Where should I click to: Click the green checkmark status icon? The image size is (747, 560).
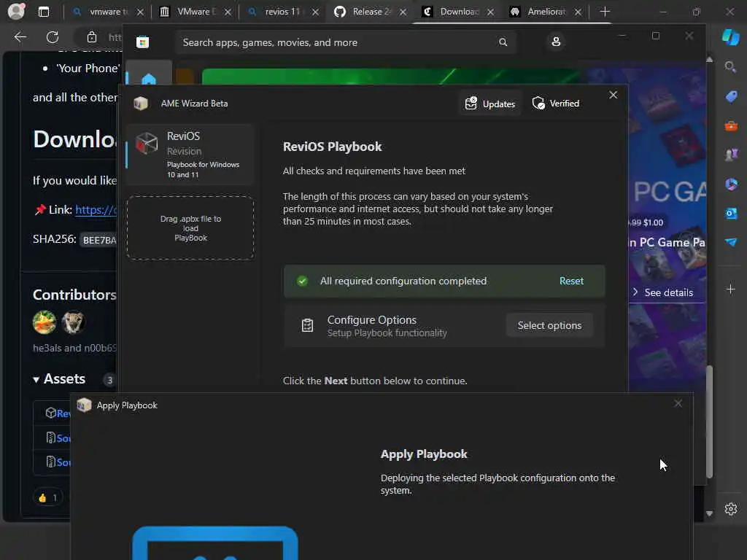[302, 281]
